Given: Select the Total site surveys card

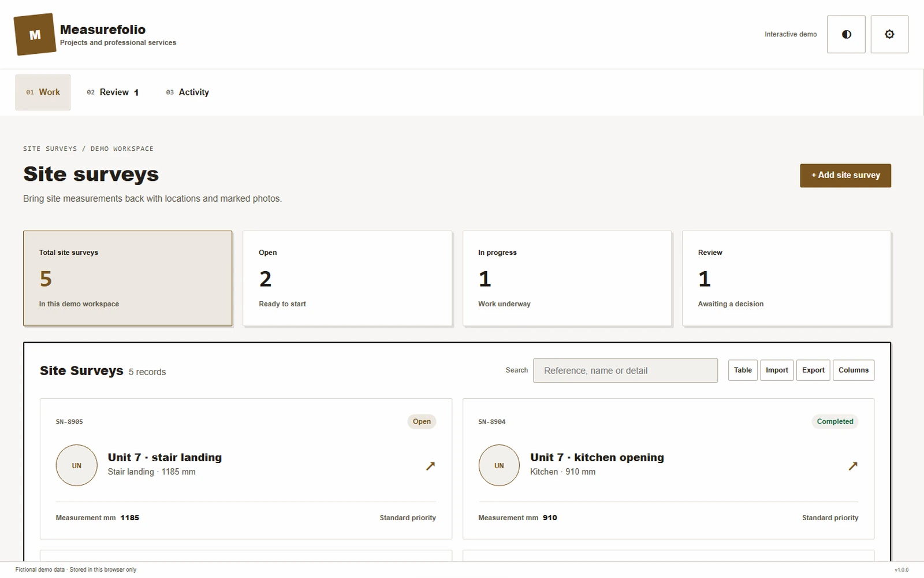Looking at the screenshot, I should pos(128,279).
